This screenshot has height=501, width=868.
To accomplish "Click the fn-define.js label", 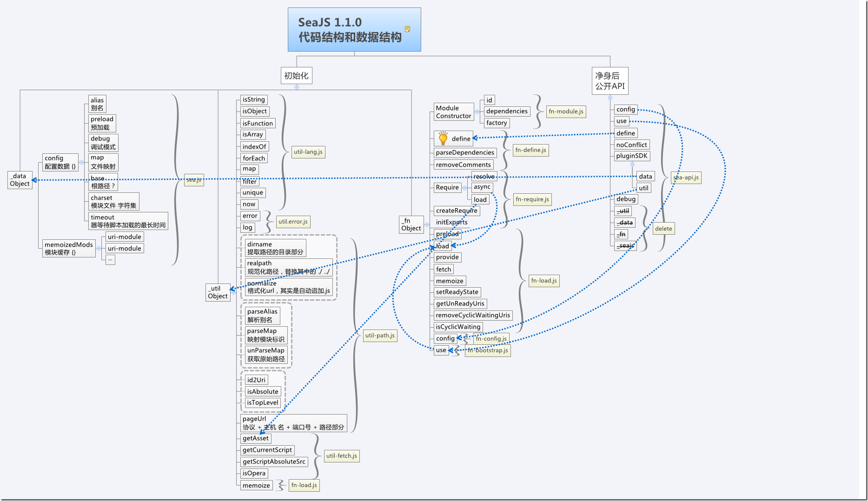I will pyautogui.click(x=531, y=150).
